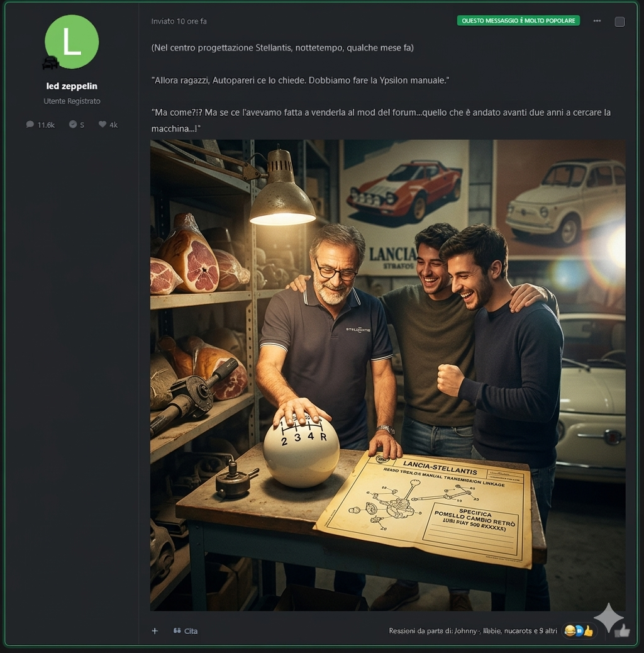Click the yellow thumbs-up reaction emoji
The image size is (644, 653).
(x=589, y=630)
